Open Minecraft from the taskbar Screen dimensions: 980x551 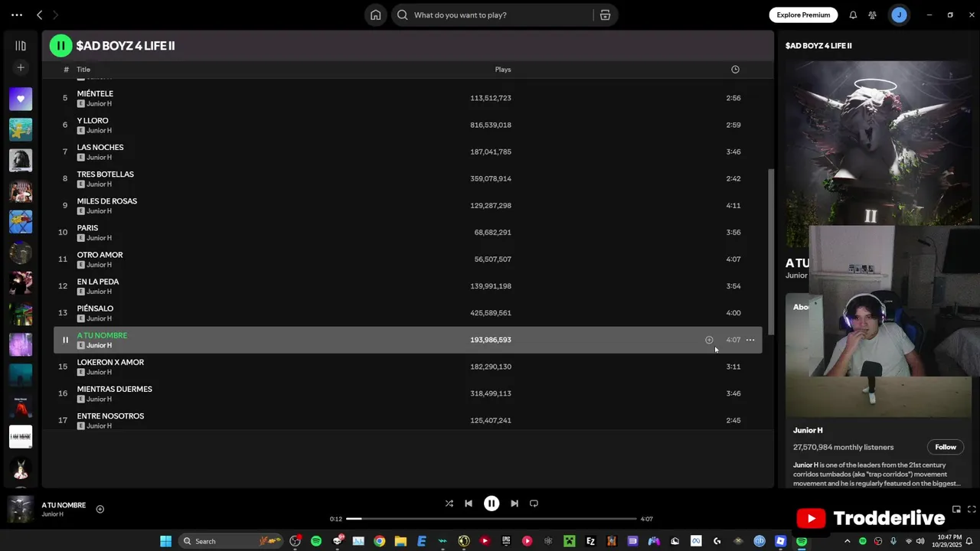(569, 541)
